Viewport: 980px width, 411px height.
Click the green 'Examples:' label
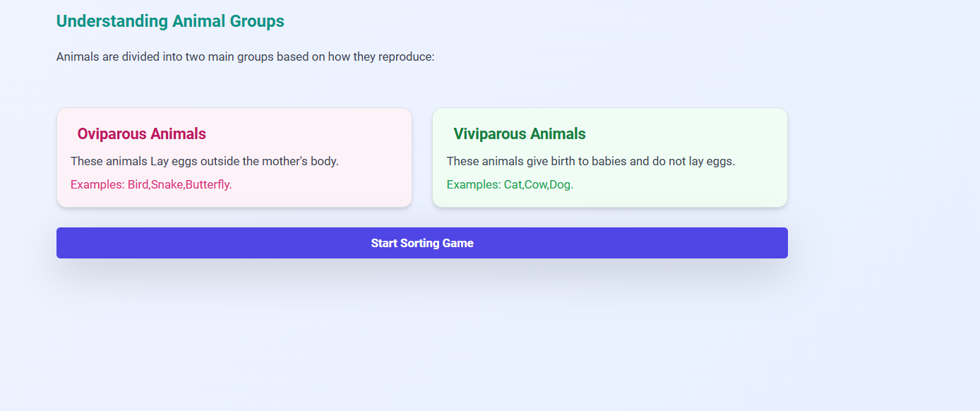click(474, 184)
